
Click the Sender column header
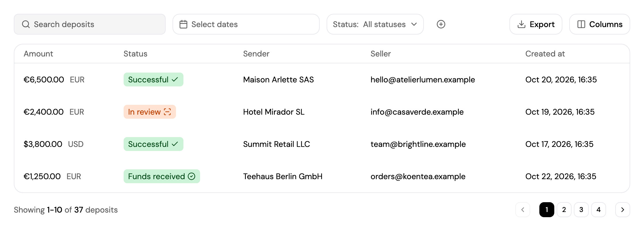click(256, 54)
